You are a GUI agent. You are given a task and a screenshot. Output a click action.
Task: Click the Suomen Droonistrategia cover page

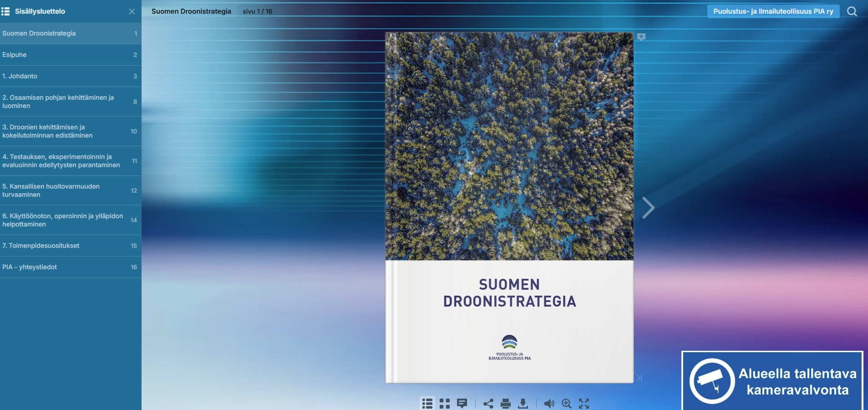point(509,207)
